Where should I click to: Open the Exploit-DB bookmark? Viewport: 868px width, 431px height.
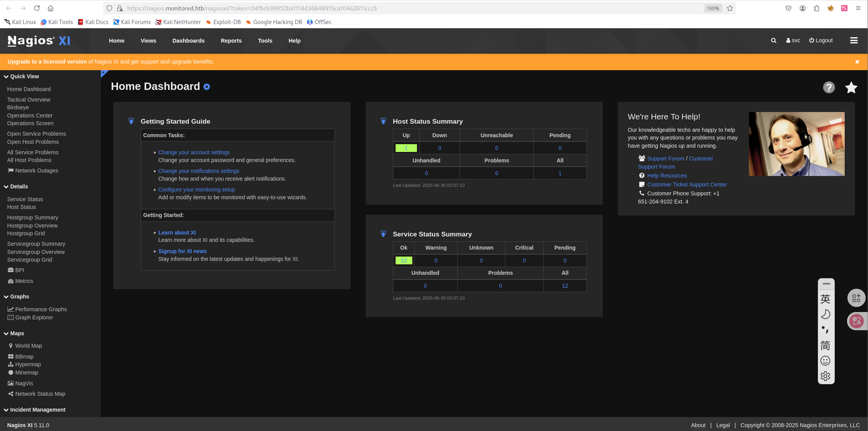(x=223, y=22)
